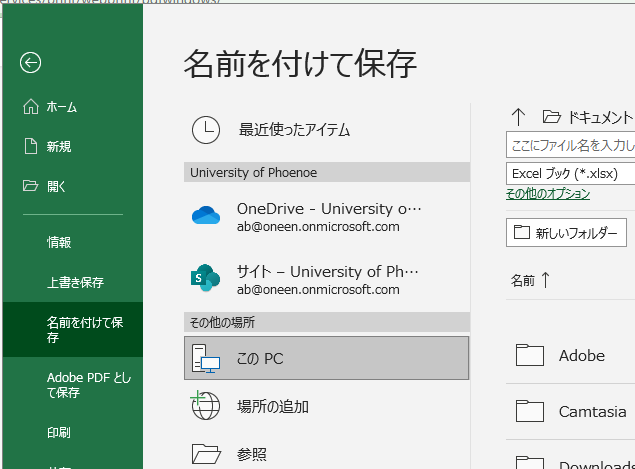Click the Home house icon
The height and width of the screenshot is (469, 635).
click(x=31, y=107)
